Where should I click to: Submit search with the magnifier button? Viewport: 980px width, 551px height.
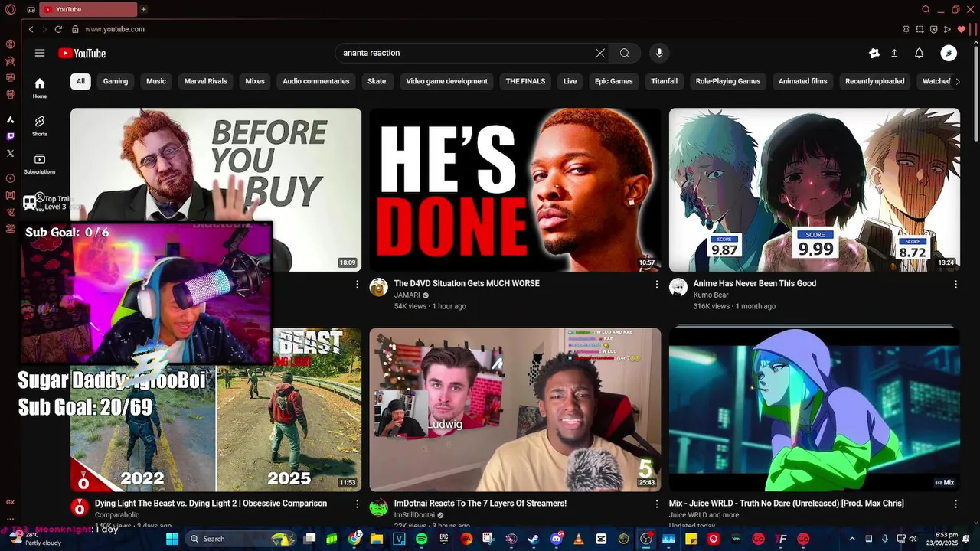[x=625, y=53]
